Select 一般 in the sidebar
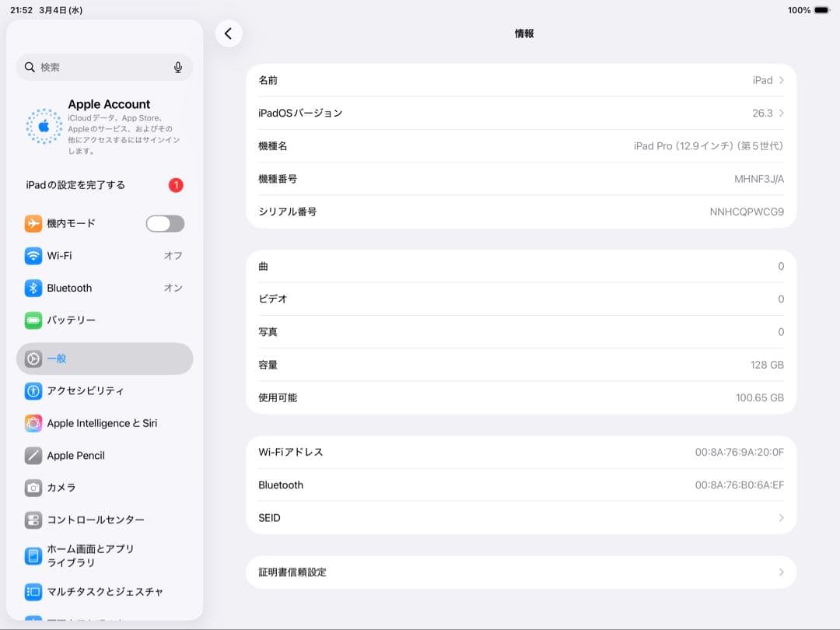The image size is (840, 630). [104, 359]
